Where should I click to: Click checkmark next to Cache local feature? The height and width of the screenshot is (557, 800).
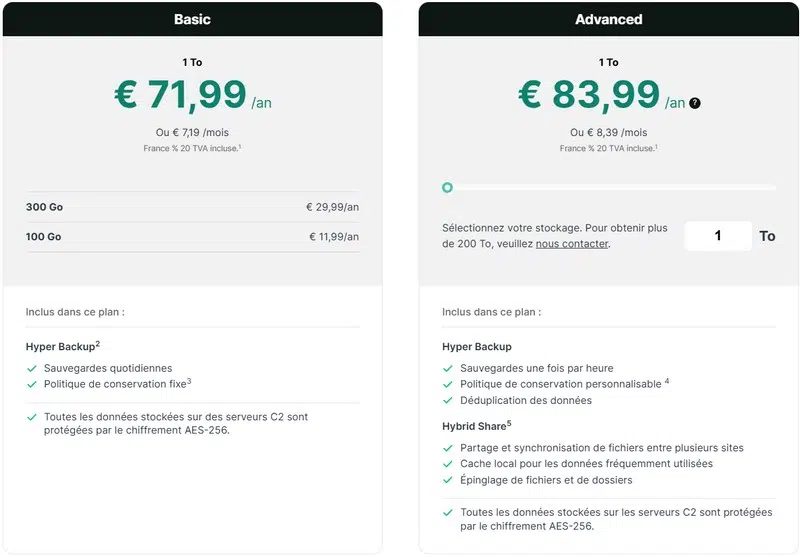pos(447,464)
